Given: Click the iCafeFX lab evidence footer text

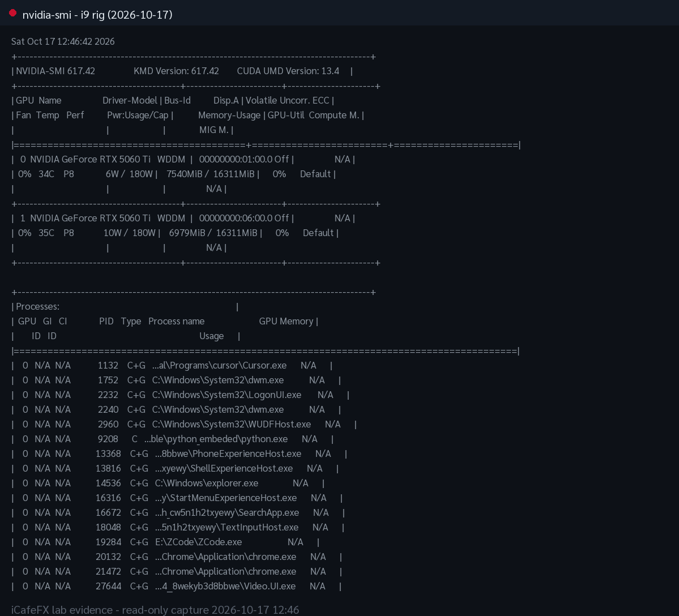Looking at the screenshot, I should (x=155, y=610).
